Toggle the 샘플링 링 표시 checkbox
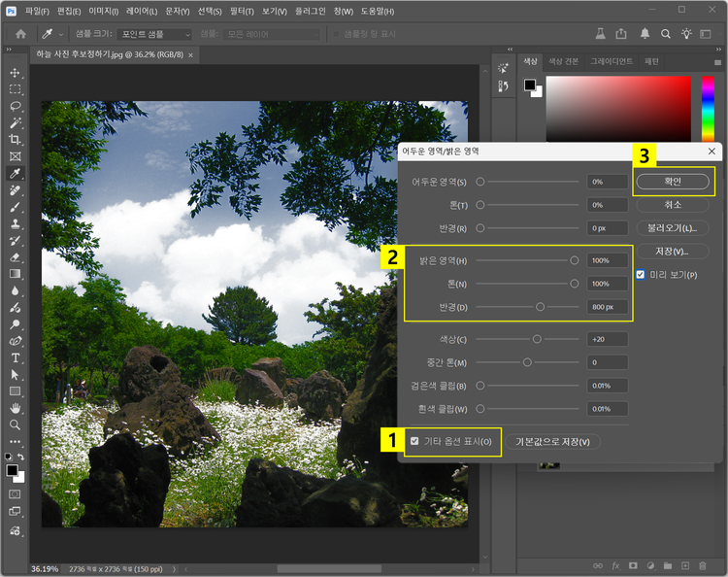 click(336, 34)
